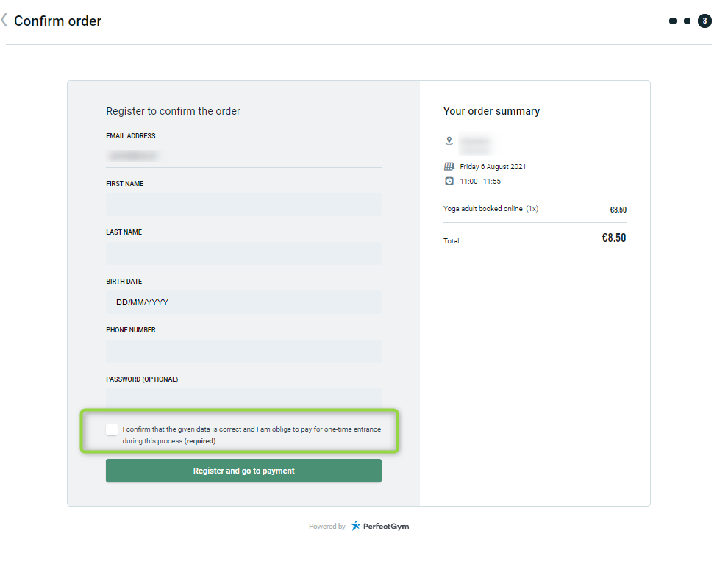Screen dimensions: 728x578
Task: Select the Last Name input box
Action: click(243, 254)
